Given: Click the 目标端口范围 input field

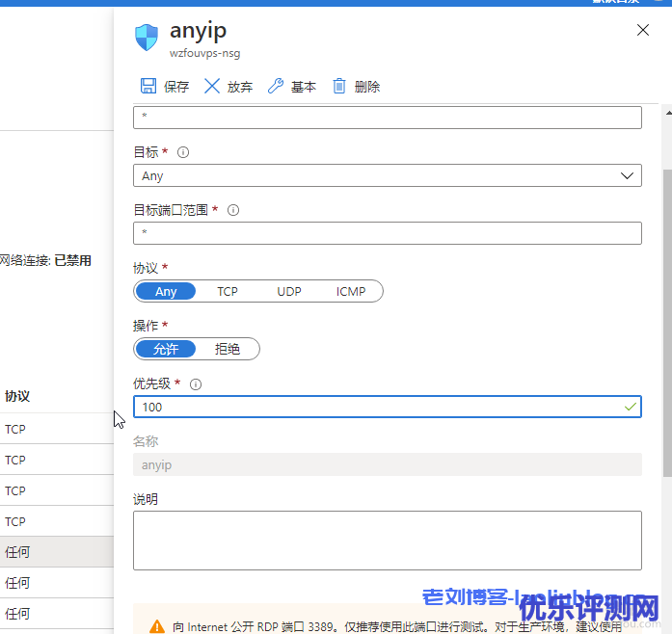Looking at the screenshot, I should click(387, 233).
